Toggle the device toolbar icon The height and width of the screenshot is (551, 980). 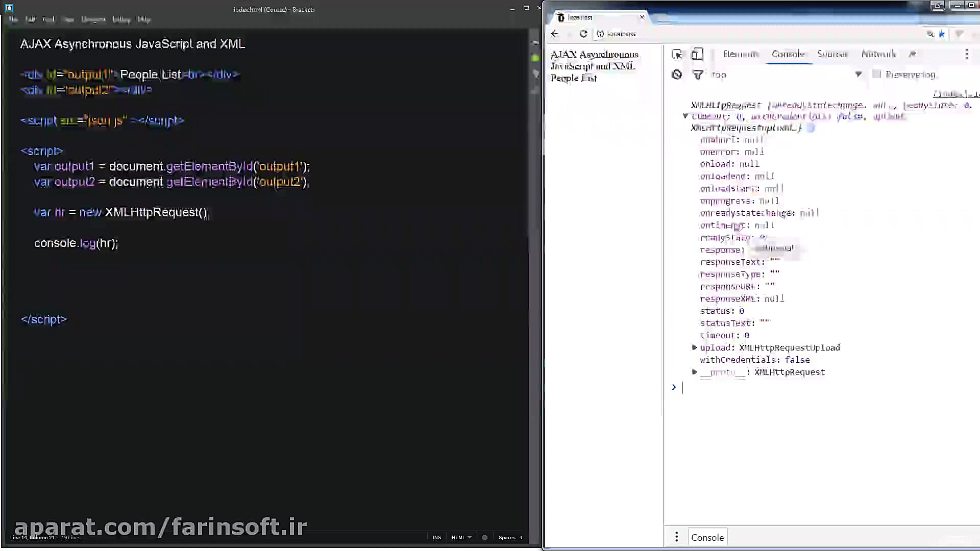point(697,54)
